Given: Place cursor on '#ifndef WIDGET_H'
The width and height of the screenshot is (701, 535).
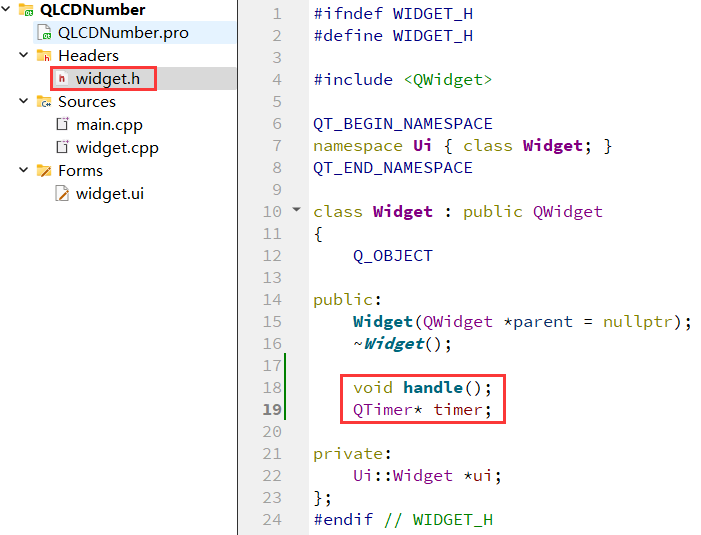Looking at the screenshot, I should (x=393, y=13).
